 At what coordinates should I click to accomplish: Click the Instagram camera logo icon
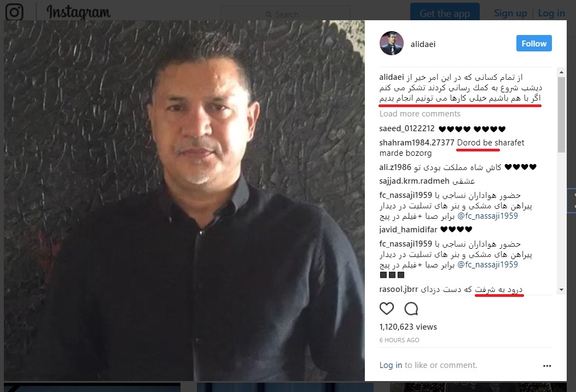point(14,12)
